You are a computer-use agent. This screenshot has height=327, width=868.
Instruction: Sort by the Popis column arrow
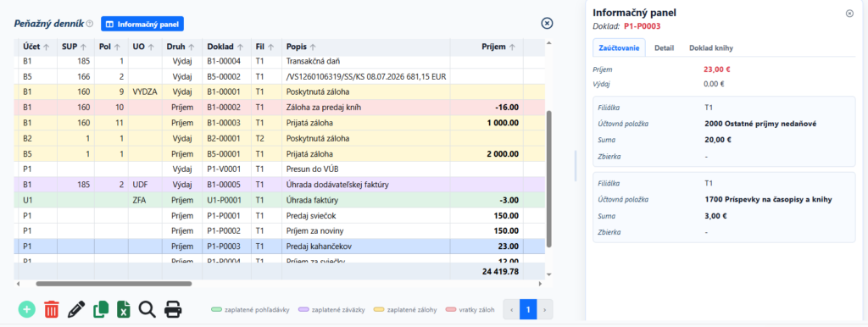point(312,47)
